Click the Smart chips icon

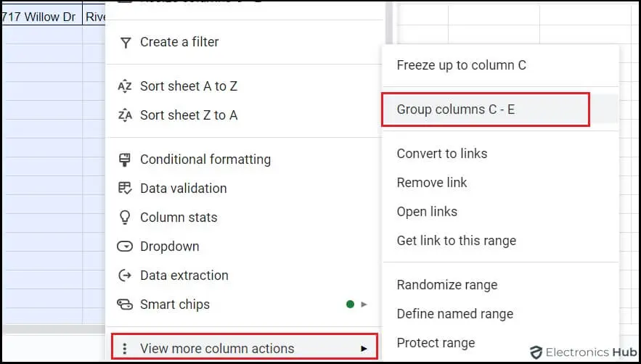click(125, 305)
